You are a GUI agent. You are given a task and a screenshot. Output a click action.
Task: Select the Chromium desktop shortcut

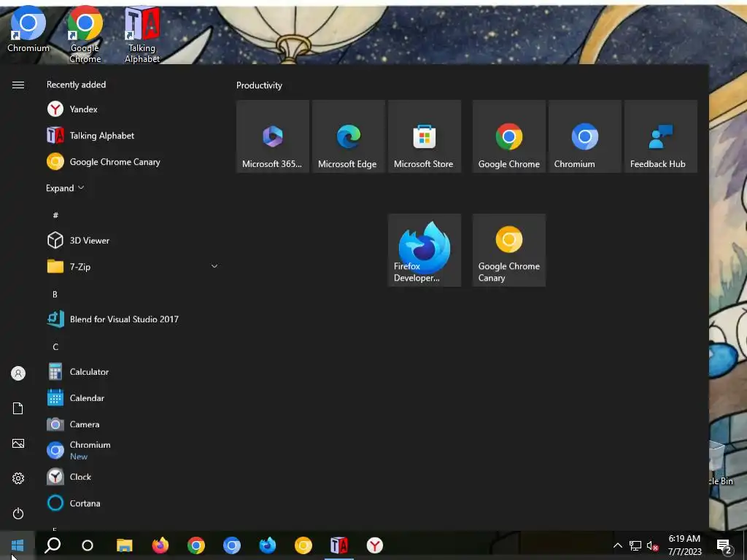click(x=28, y=31)
